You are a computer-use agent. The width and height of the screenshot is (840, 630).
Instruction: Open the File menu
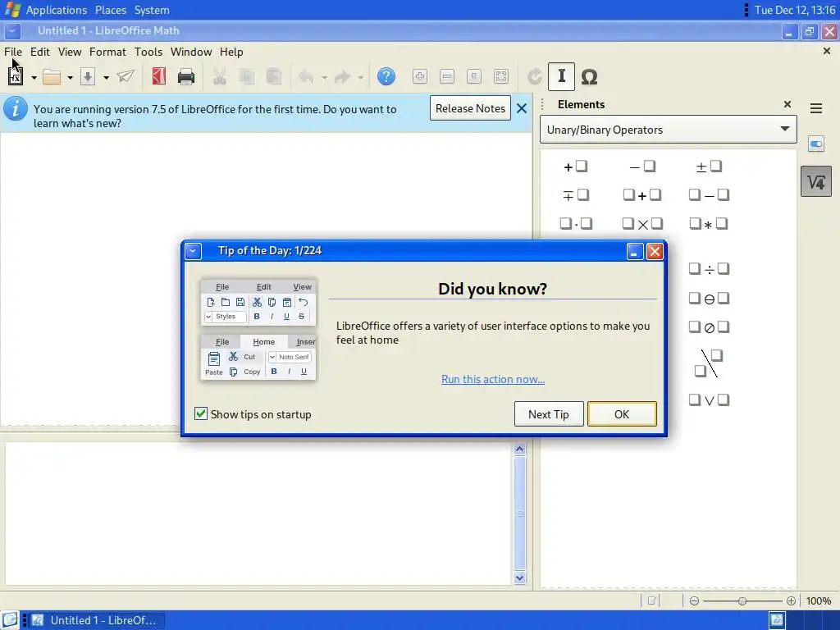(13, 52)
